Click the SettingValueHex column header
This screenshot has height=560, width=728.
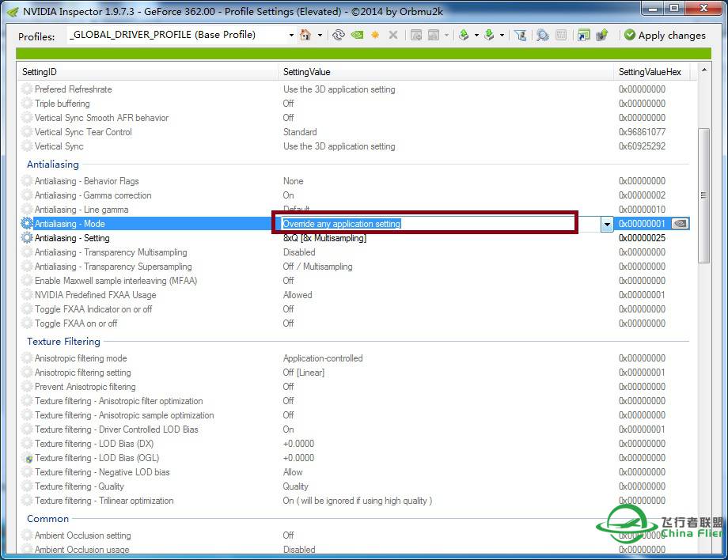(650, 72)
